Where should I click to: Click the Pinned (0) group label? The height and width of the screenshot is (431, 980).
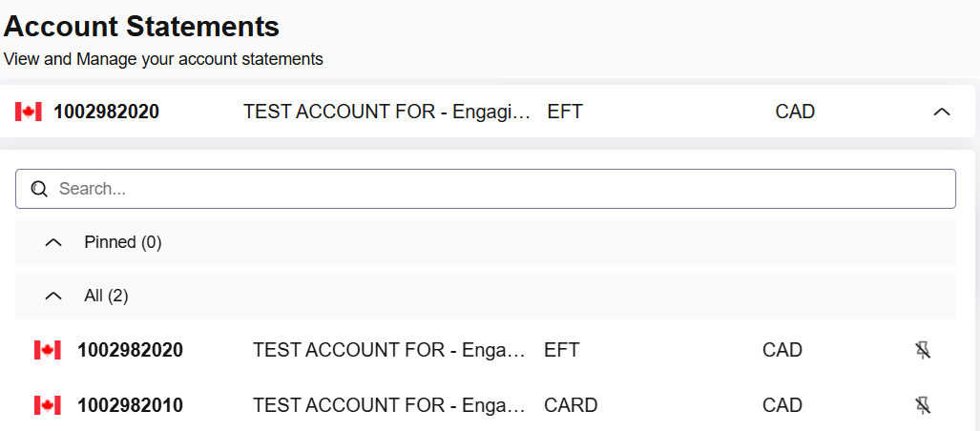(123, 242)
